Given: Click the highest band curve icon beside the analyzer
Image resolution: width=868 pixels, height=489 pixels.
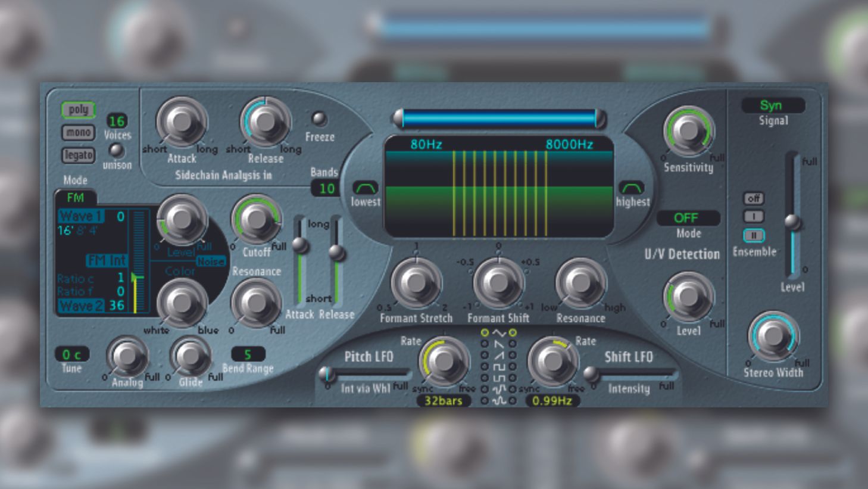Looking at the screenshot, I should click(x=630, y=186).
